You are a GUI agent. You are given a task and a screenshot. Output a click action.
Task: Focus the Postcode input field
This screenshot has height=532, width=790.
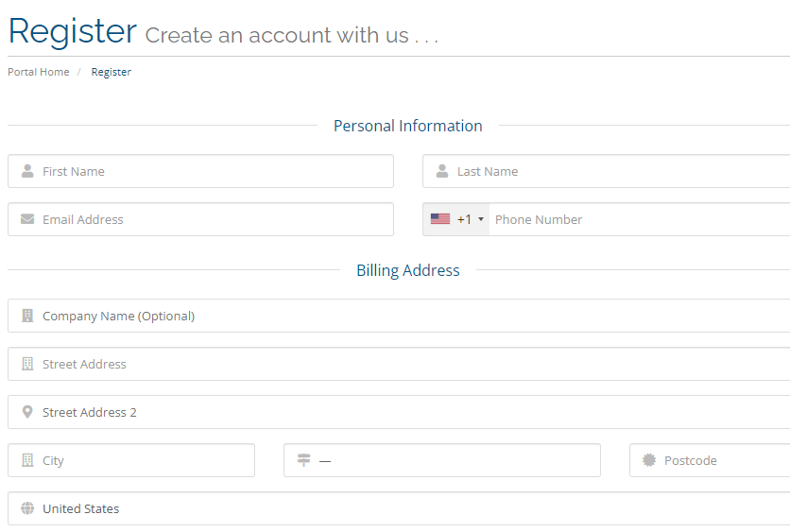[710, 460]
